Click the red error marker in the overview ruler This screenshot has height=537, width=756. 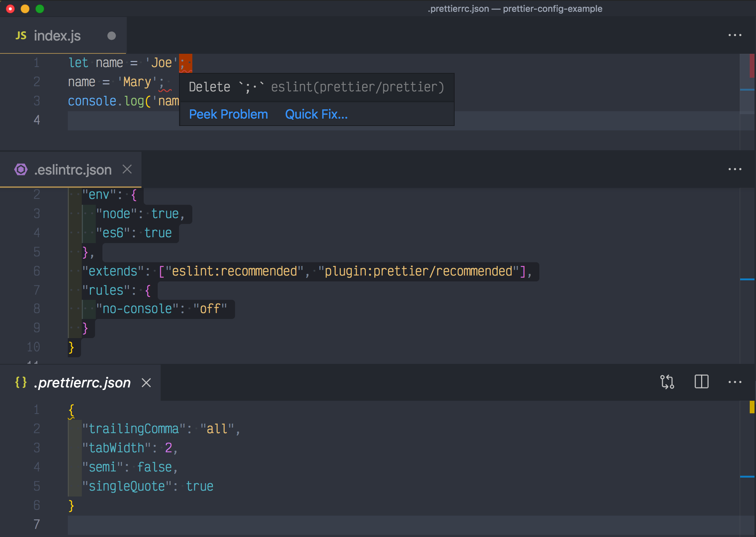752,66
